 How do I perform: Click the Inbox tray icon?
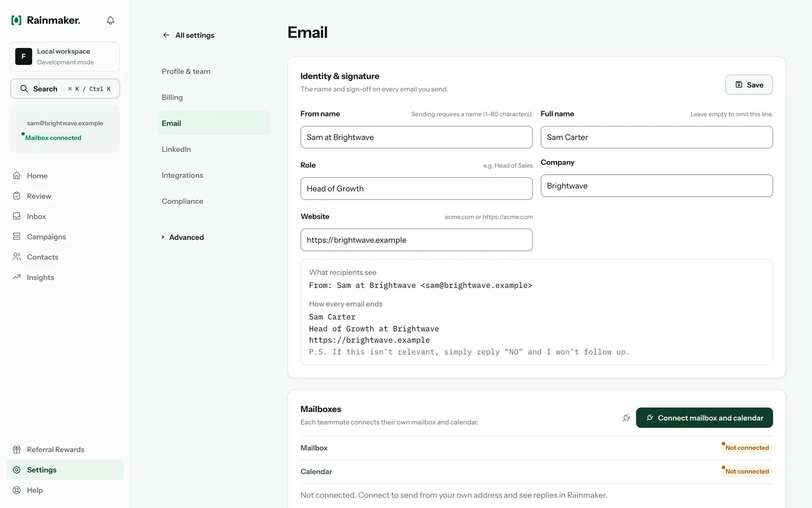pos(17,216)
